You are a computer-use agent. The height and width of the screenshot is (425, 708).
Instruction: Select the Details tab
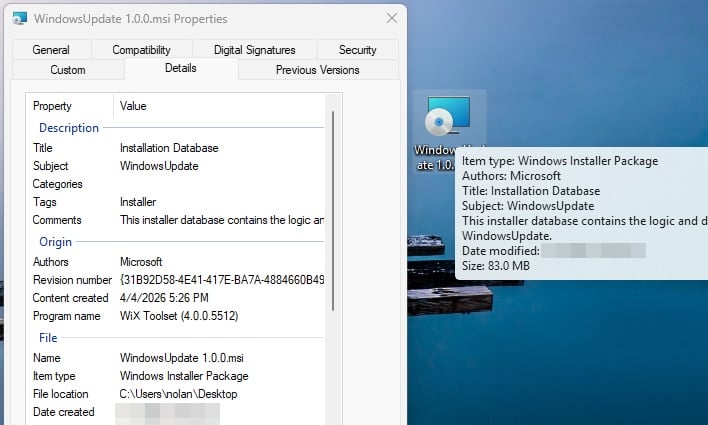181,68
